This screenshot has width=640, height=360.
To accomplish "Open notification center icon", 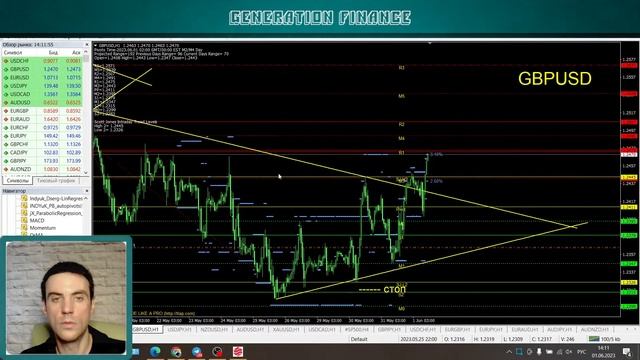I will click(627, 352).
